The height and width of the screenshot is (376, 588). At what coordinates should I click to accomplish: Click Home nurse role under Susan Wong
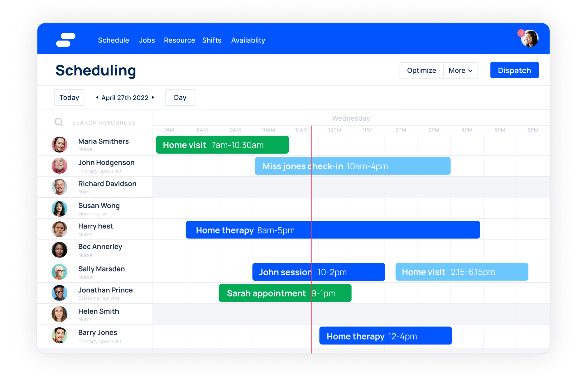pyautogui.click(x=93, y=214)
